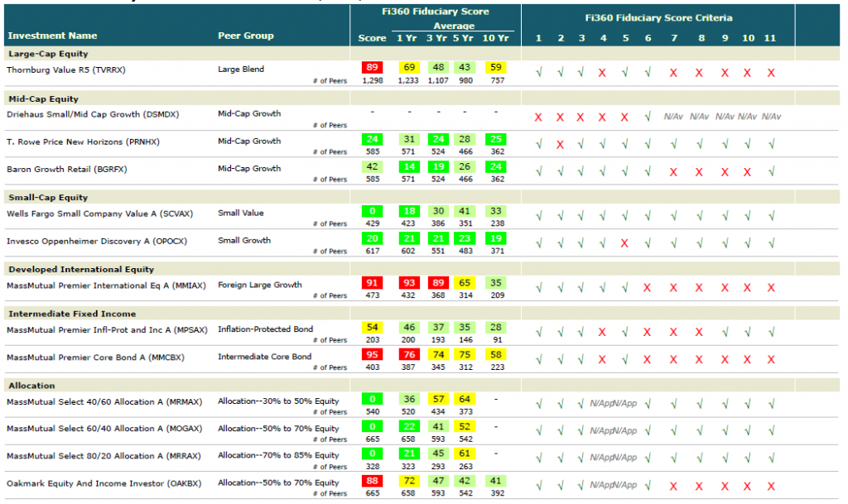
Task: Click the 10 Yr average column header
Action: pyautogui.click(x=495, y=38)
